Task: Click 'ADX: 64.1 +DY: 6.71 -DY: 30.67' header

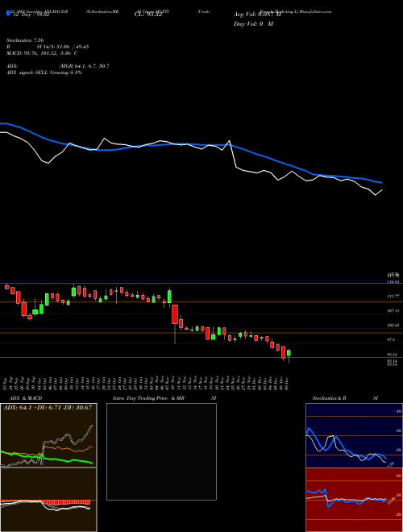Action: [x=48, y=407]
